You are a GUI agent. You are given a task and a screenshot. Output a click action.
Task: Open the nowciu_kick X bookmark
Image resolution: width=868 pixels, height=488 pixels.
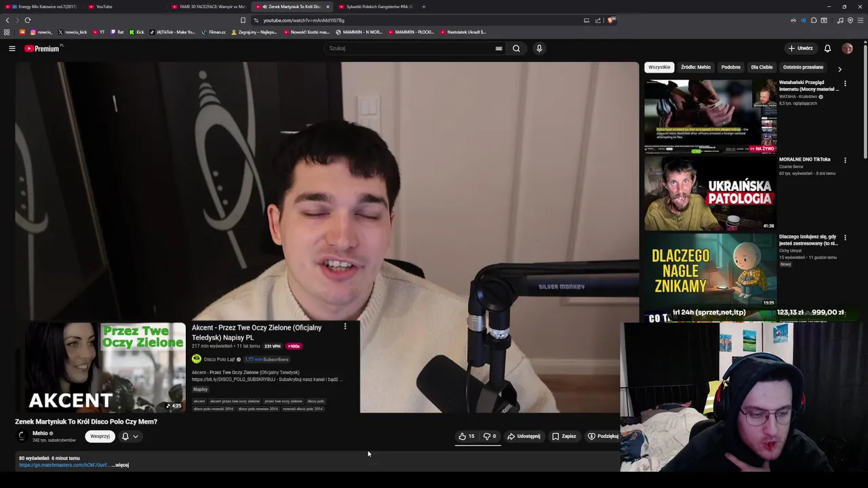[x=73, y=32]
